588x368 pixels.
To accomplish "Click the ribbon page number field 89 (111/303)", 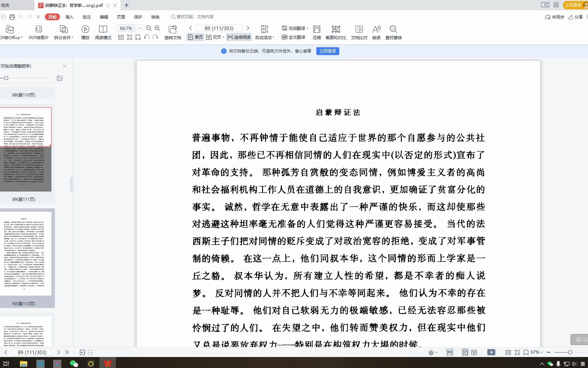I will coord(219,28).
